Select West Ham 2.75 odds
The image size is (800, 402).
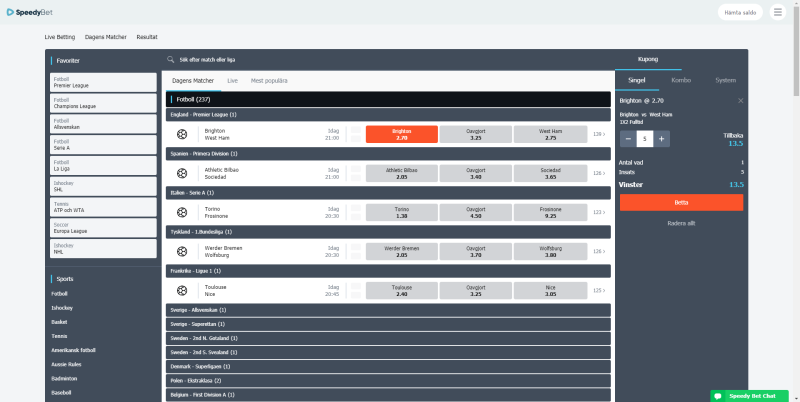tap(551, 134)
